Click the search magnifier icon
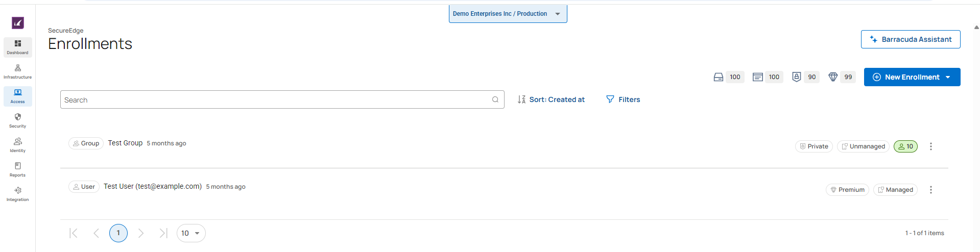 (x=495, y=100)
